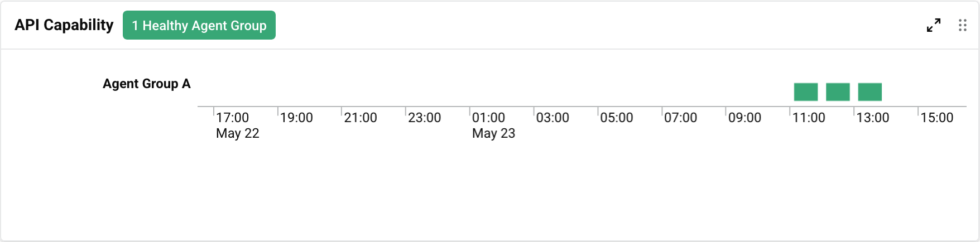Click the 23:00 axis label
980x242 pixels.
tap(425, 118)
